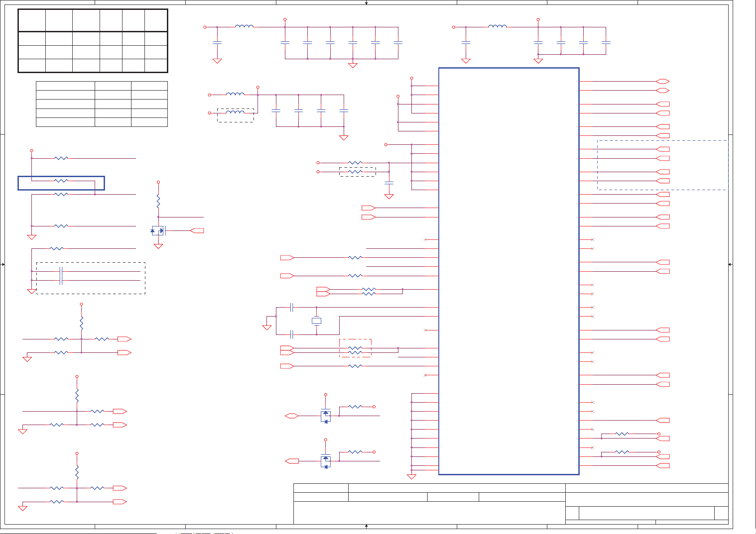This screenshot has height=534, width=756.
Task: Select the vertical pull-up resistor above the left MOSFET
Action: (x=158, y=201)
